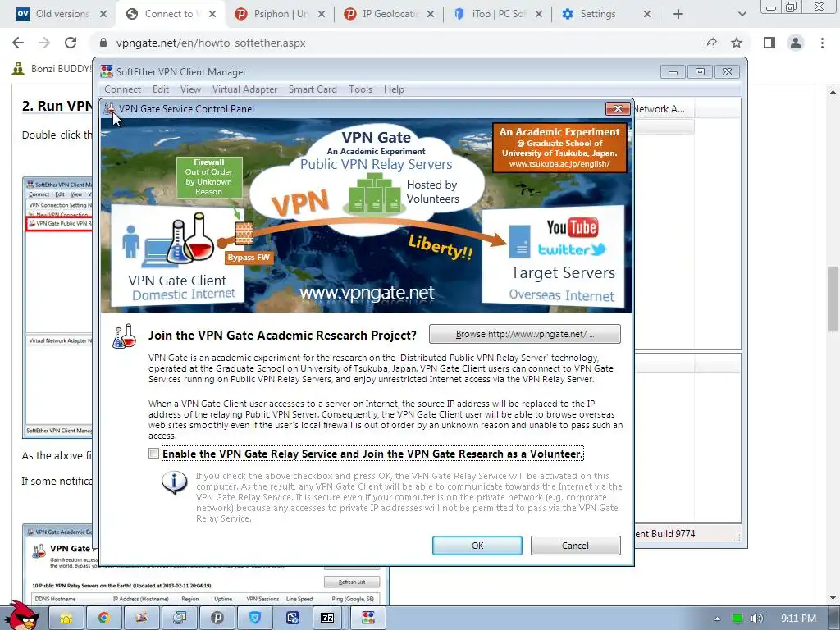The width and height of the screenshot is (840, 630).
Task: Click the address bar URL field
Action: [396, 43]
